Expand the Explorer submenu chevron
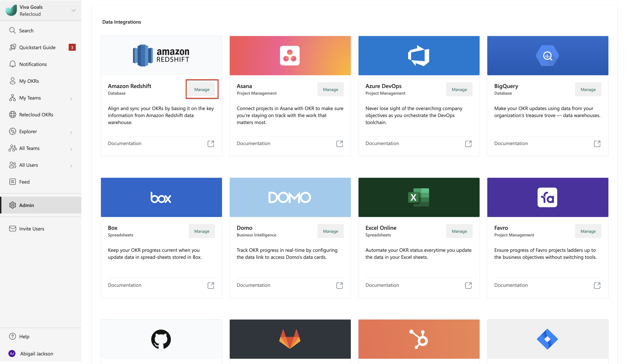Screen dimensions: 628x364 71,132
